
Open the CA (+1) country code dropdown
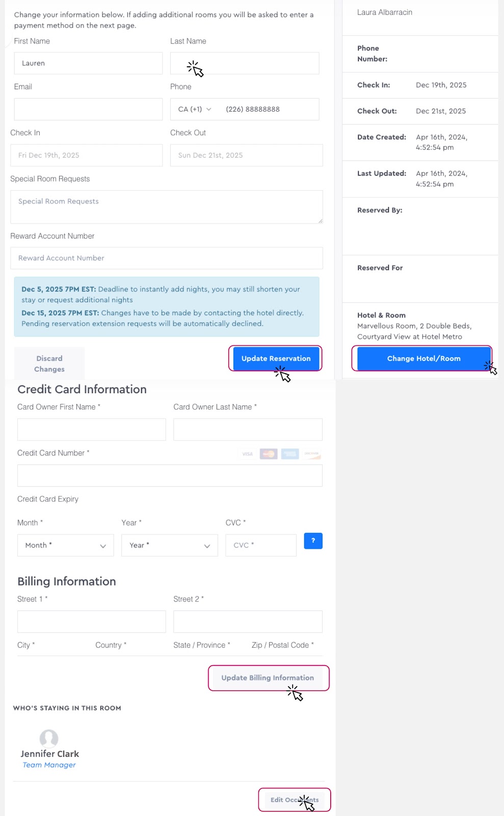pos(195,109)
